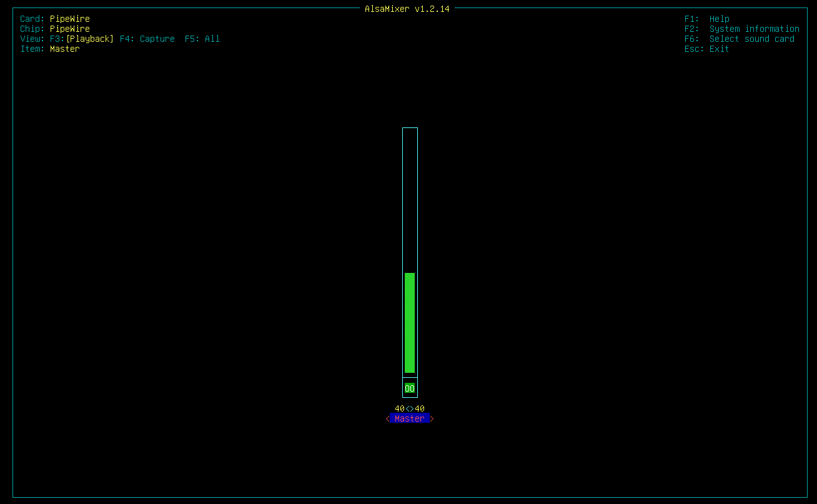Select the Master channel label
The image size is (817, 504).
click(x=410, y=418)
